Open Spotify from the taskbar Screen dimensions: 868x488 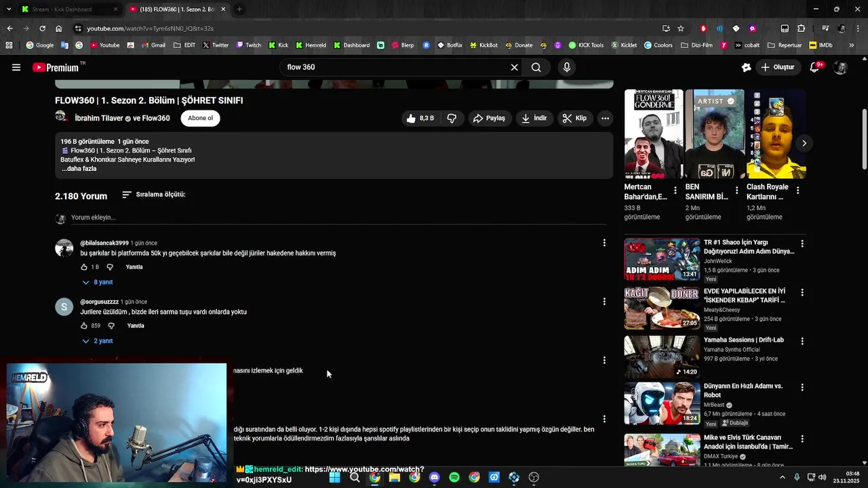[454, 477]
